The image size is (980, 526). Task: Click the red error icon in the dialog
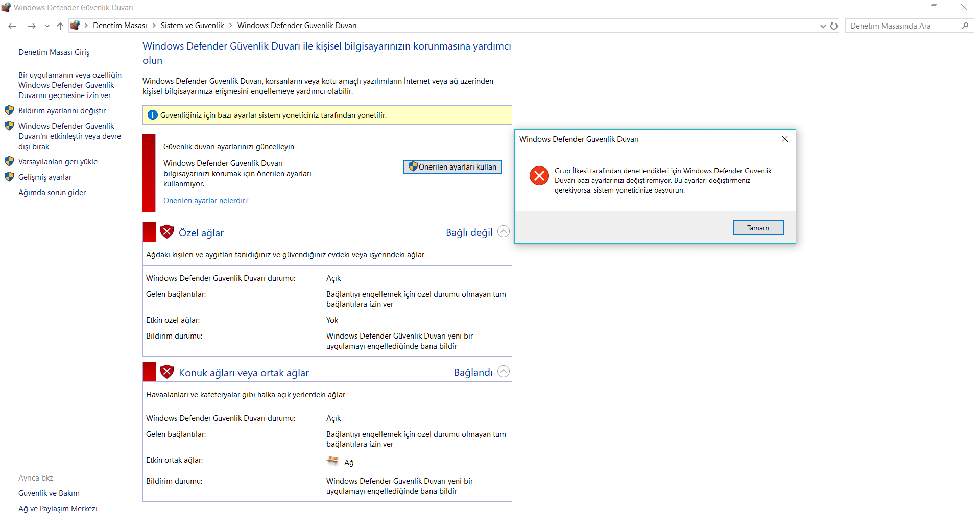[539, 176]
